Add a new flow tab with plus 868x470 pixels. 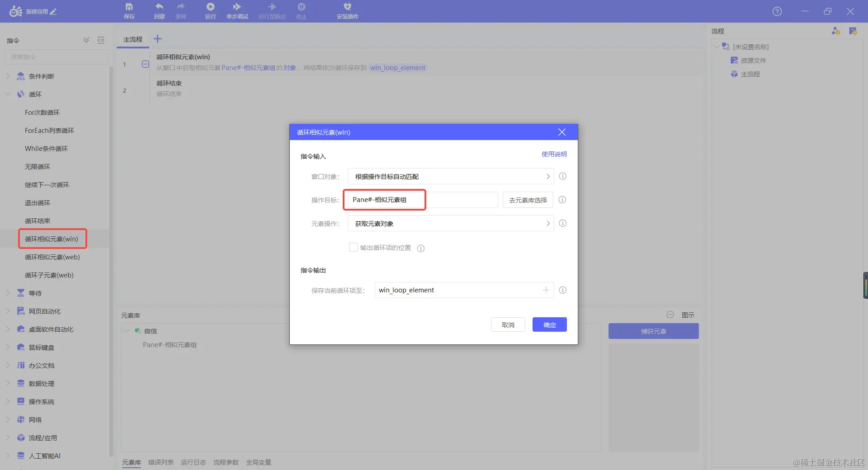tap(158, 39)
